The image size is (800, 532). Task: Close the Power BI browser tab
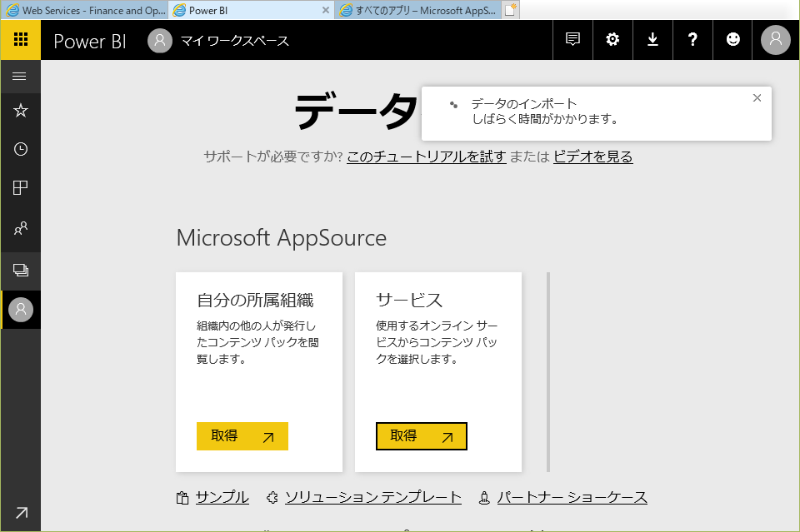pos(326,10)
